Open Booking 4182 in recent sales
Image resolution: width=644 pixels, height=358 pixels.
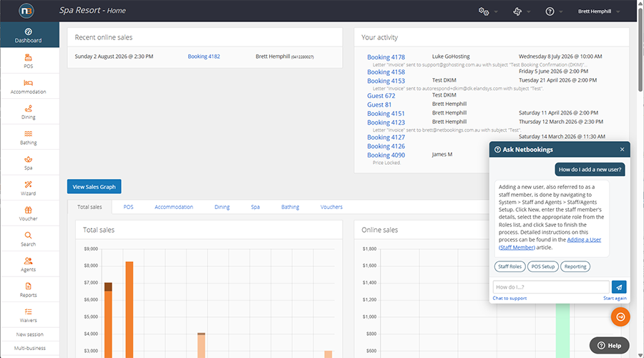point(204,57)
